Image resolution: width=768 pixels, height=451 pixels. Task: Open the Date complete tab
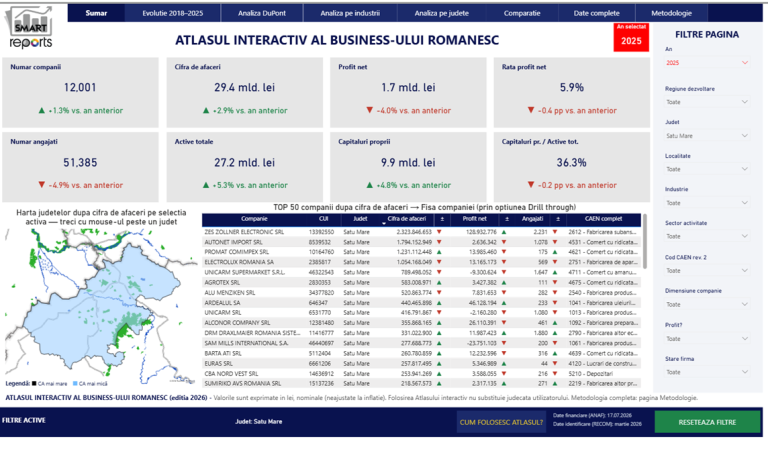click(596, 13)
